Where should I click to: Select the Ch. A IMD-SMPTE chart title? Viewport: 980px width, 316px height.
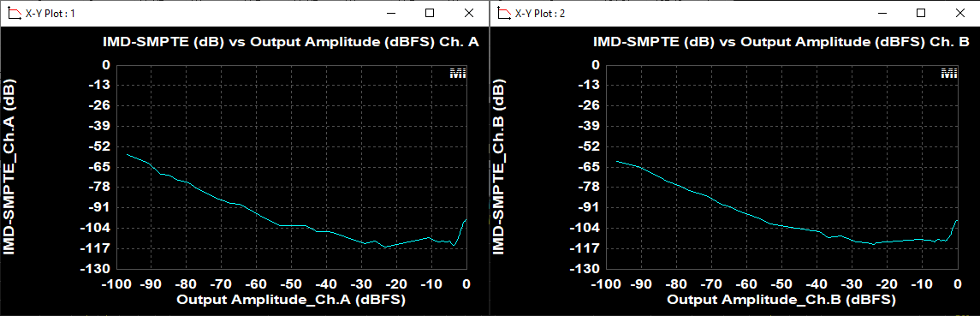tap(291, 43)
